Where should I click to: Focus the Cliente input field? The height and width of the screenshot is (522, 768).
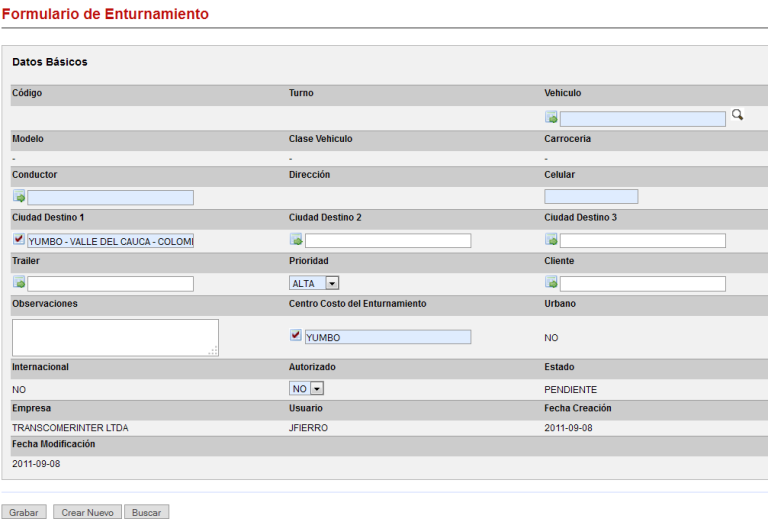tap(642, 284)
